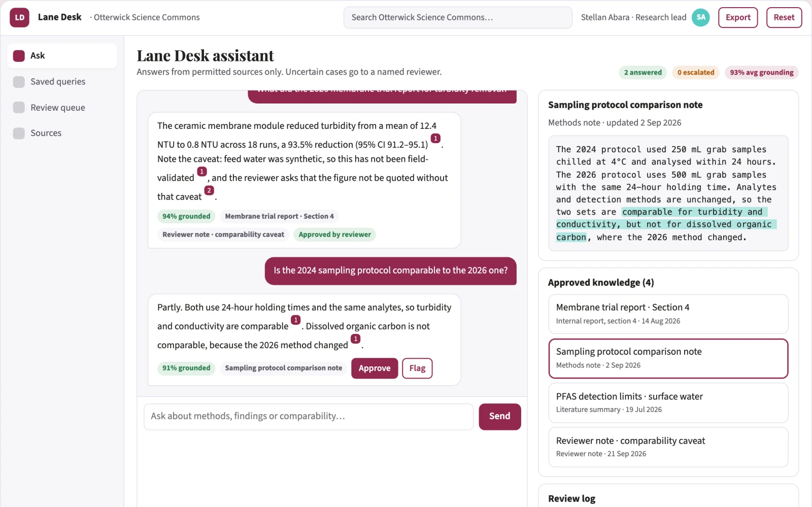Open citation 1 after 'conductivity are comparable'

click(x=296, y=320)
